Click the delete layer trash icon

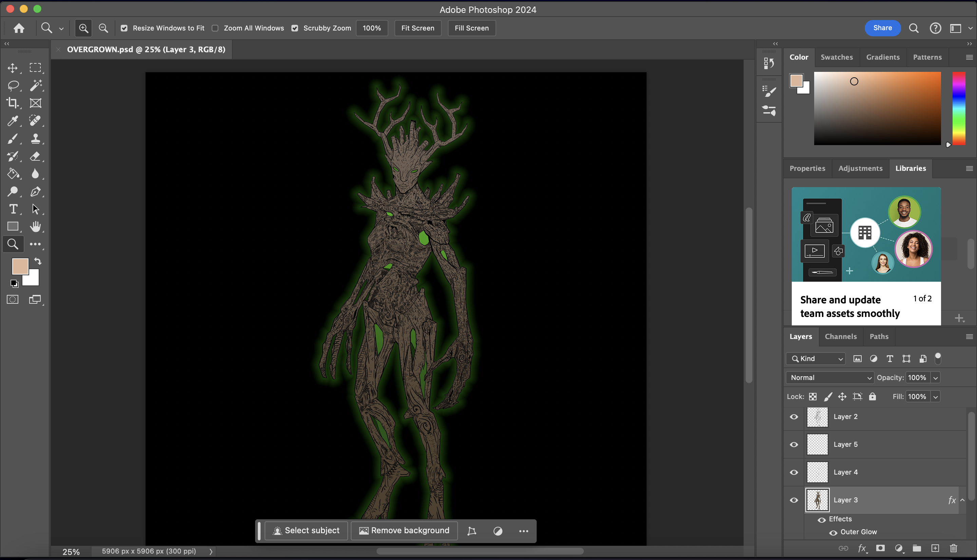coord(953,548)
